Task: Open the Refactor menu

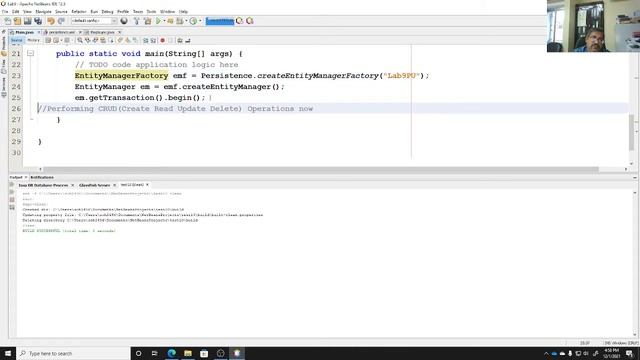Action: (79, 11)
